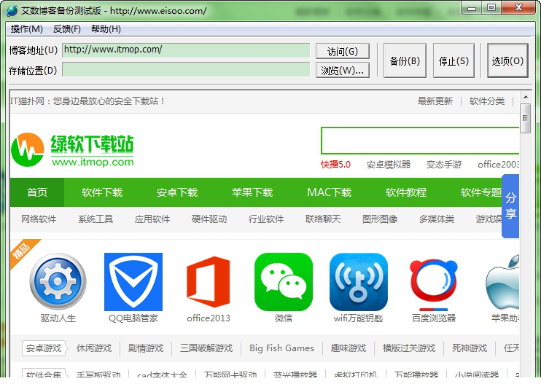Open the 变态手游 link

(444, 165)
